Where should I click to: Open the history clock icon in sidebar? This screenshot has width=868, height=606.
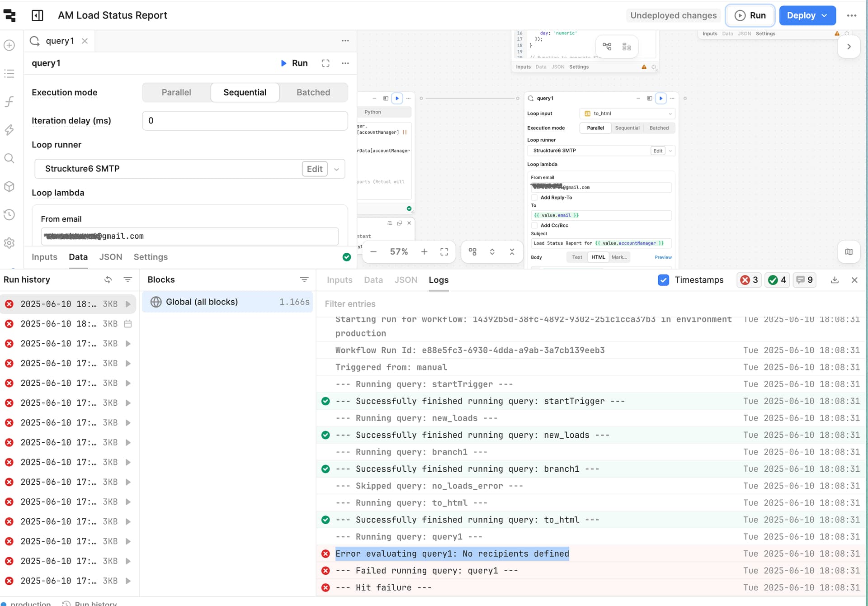[x=9, y=215]
